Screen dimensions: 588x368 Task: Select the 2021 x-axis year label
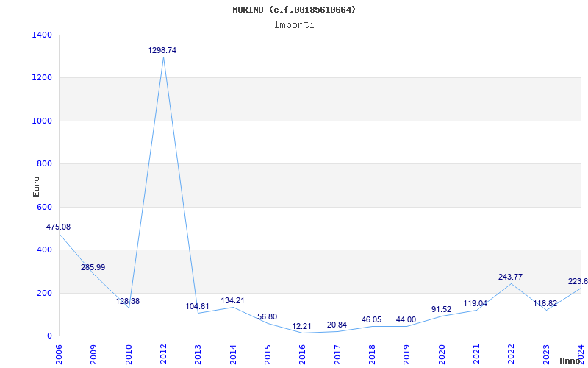[x=476, y=355]
